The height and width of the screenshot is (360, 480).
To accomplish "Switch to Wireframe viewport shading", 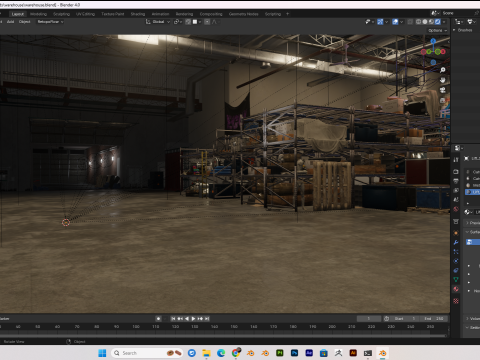I will point(418,22).
